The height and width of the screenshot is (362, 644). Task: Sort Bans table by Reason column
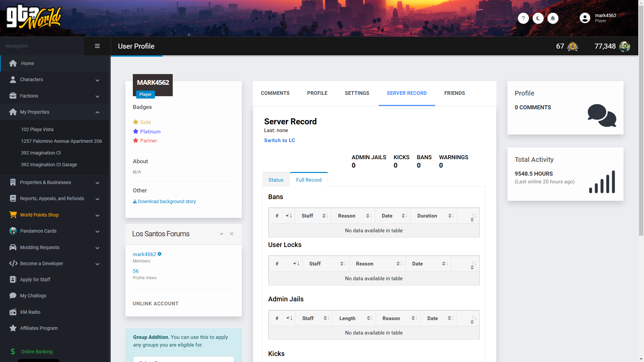tap(353, 216)
